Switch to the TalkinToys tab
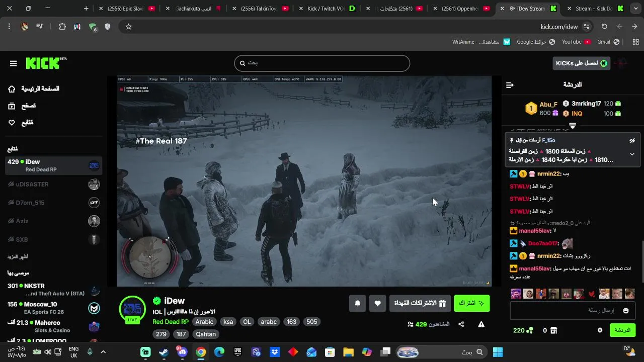644x362 pixels. coord(260,9)
